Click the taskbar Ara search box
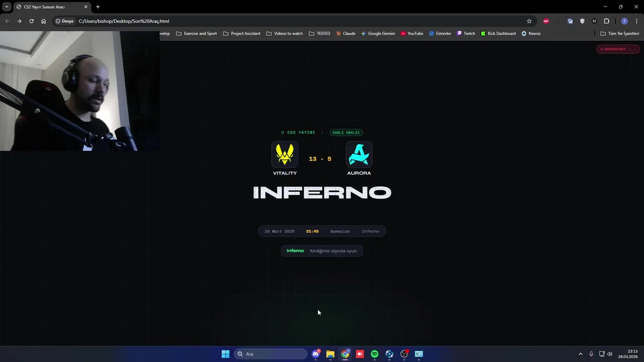 271,354
